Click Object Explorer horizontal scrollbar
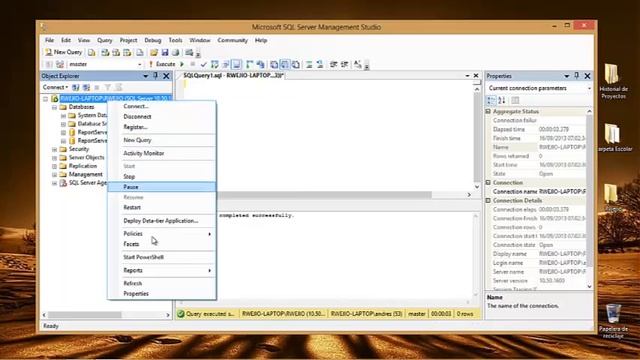 point(85,315)
